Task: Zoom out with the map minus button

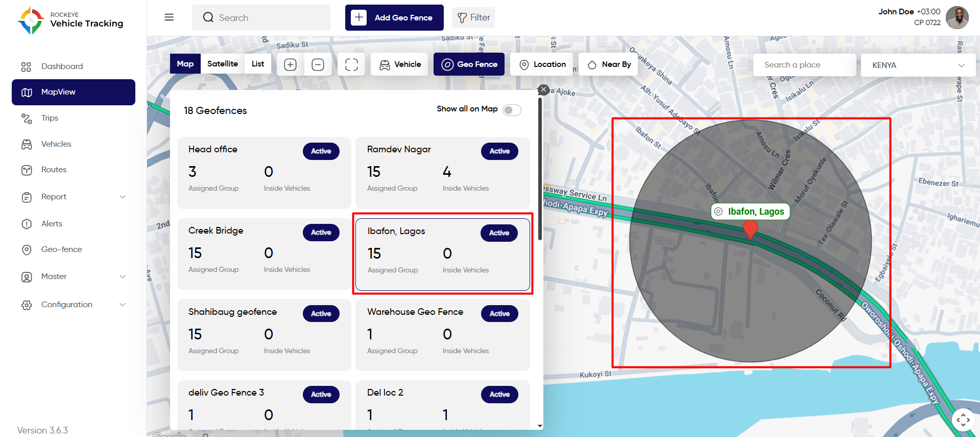Action: point(318,64)
